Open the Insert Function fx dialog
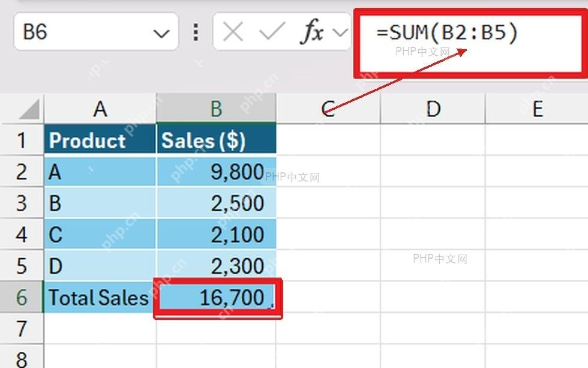This screenshot has height=368, width=588. tap(311, 31)
